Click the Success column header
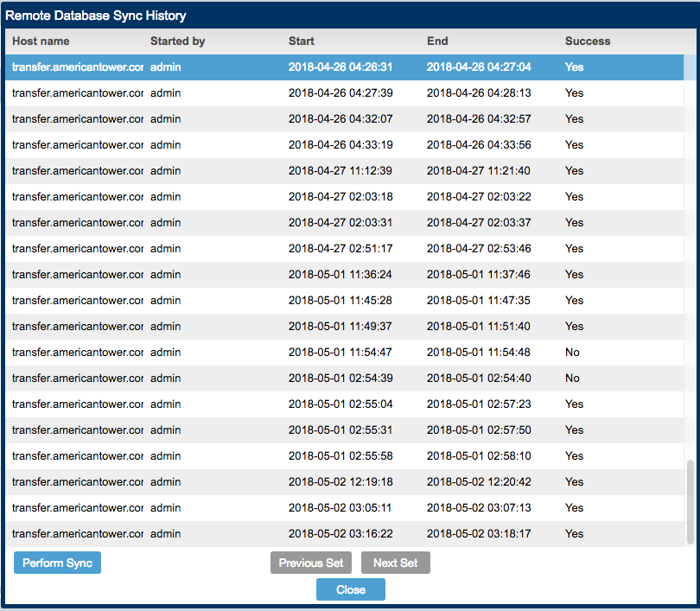This screenshot has height=611, width=700. point(588,41)
